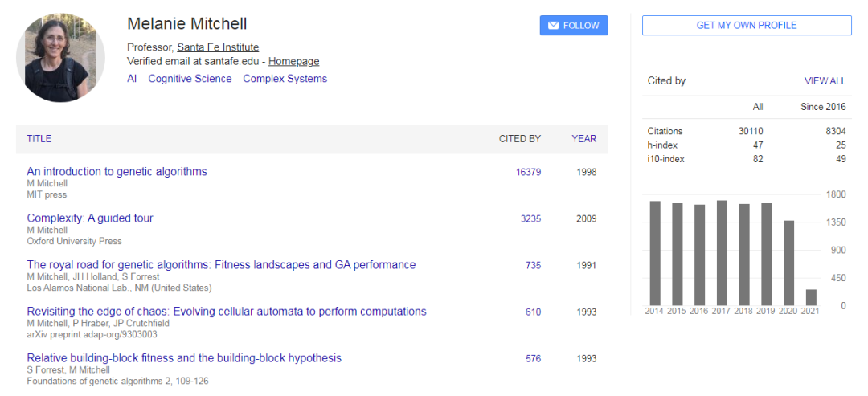Click View All in Cited by panel
This screenshot has width=868, height=396.
[x=825, y=81]
